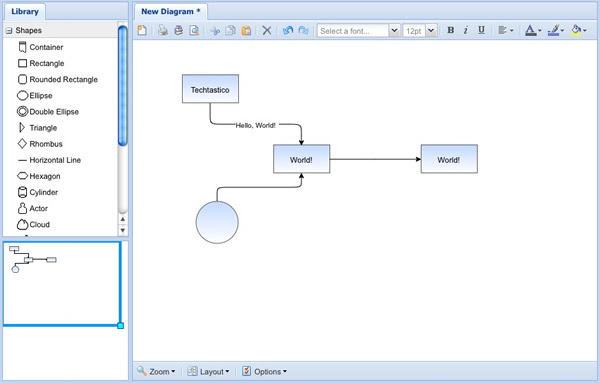600x383 pixels.
Task: Cut selection with the scissors icon
Action: [215, 31]
